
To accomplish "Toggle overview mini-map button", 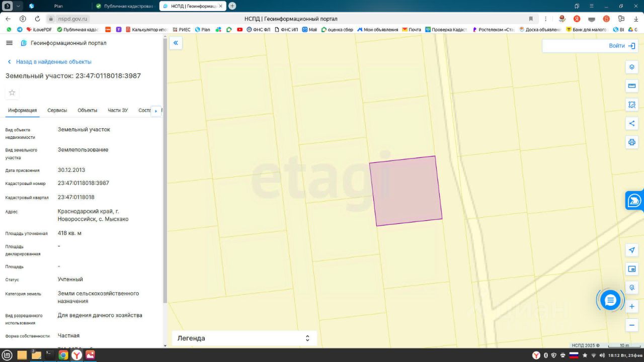I will tap(632, 269).
